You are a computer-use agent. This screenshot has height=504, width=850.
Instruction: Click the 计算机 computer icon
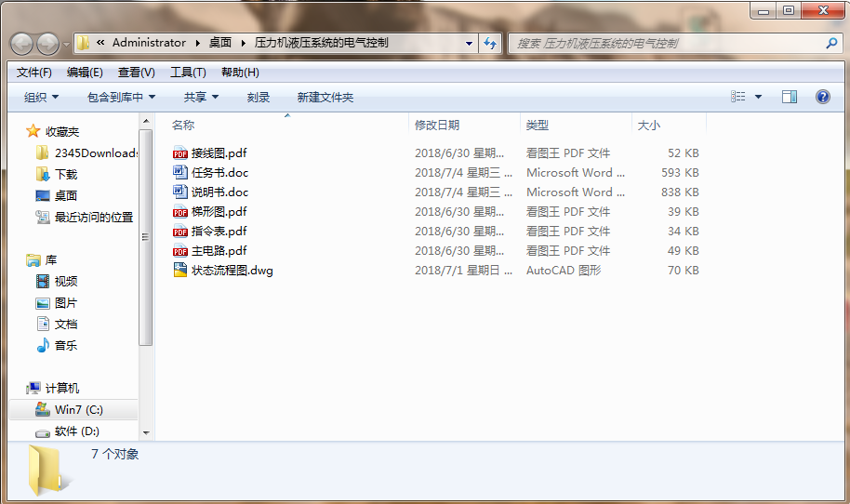click(33, 388)
